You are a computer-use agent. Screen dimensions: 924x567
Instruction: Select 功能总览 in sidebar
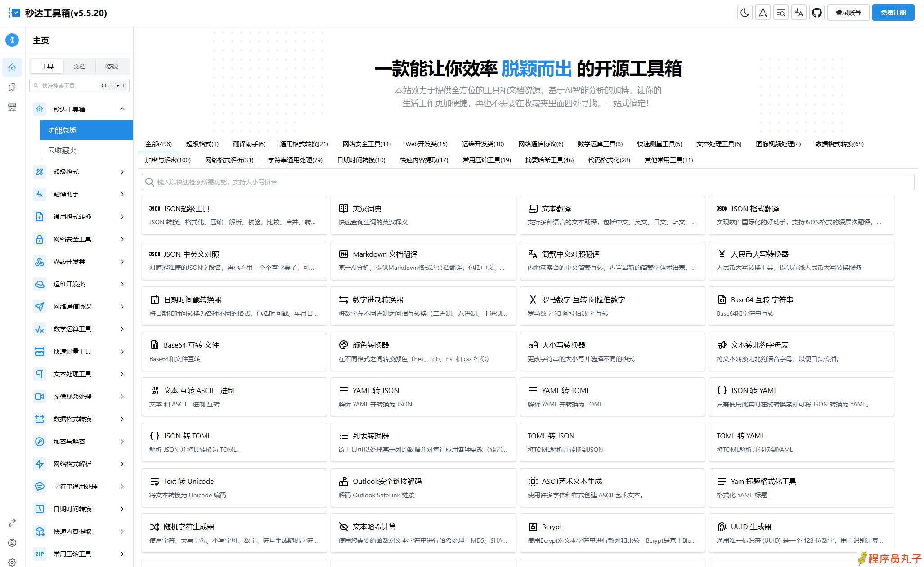(x=86, y=130)
